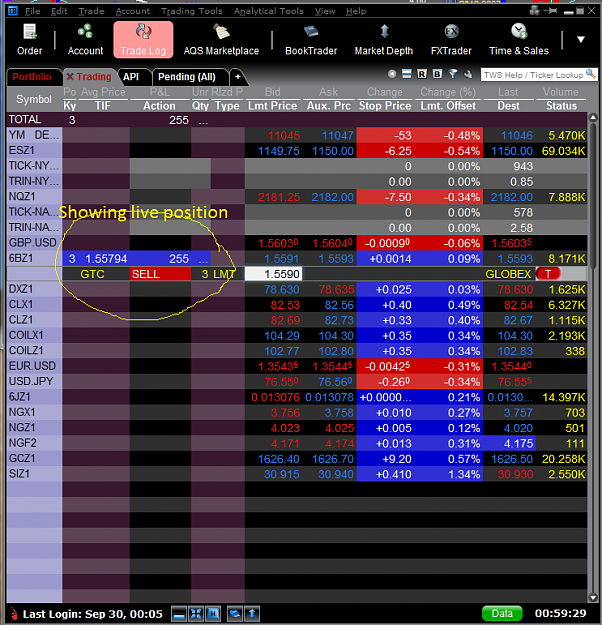Click the GCZ1 ask price 1626.70

(x=333, y=459)
